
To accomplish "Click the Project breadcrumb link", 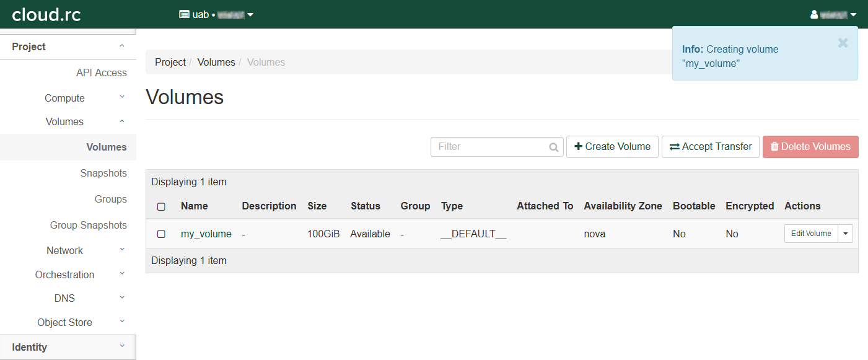I will point(170,62).
